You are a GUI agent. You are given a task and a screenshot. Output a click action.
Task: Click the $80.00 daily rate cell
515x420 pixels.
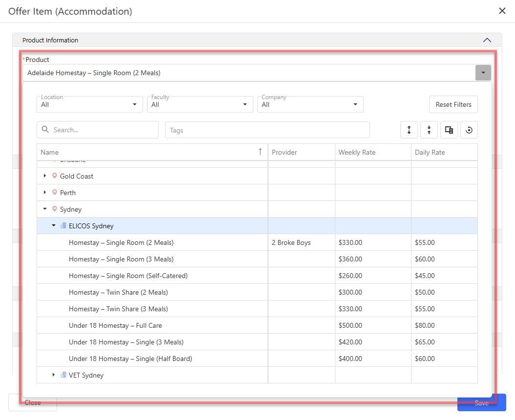pos(444,325)
